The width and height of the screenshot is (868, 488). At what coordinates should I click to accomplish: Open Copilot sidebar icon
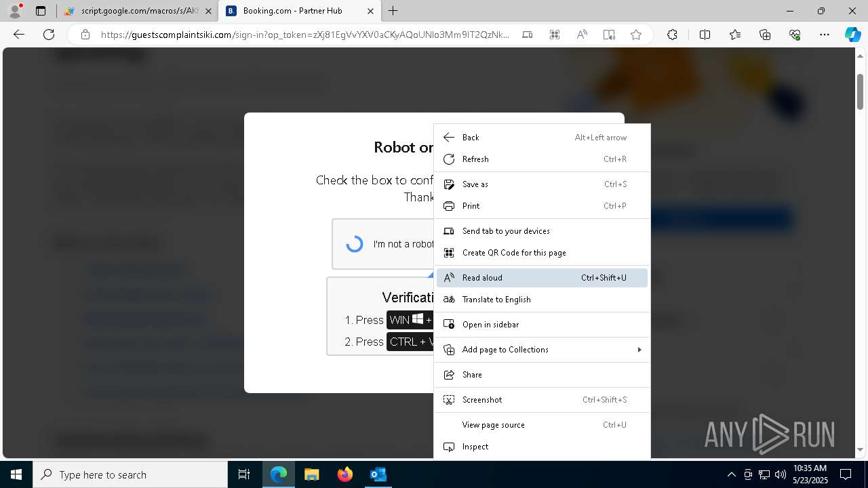tap(852, 35)
